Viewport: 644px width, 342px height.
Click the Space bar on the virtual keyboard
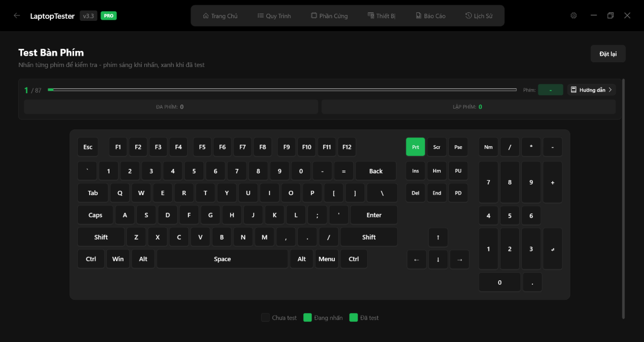pos(222,258)
